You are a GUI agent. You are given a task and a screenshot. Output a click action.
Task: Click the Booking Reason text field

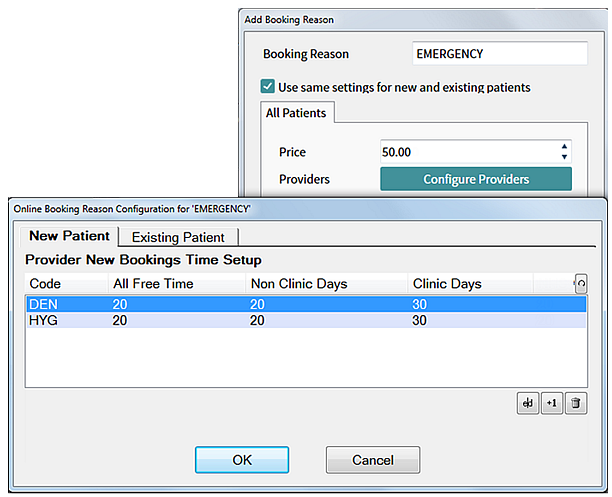click(500, 53)
